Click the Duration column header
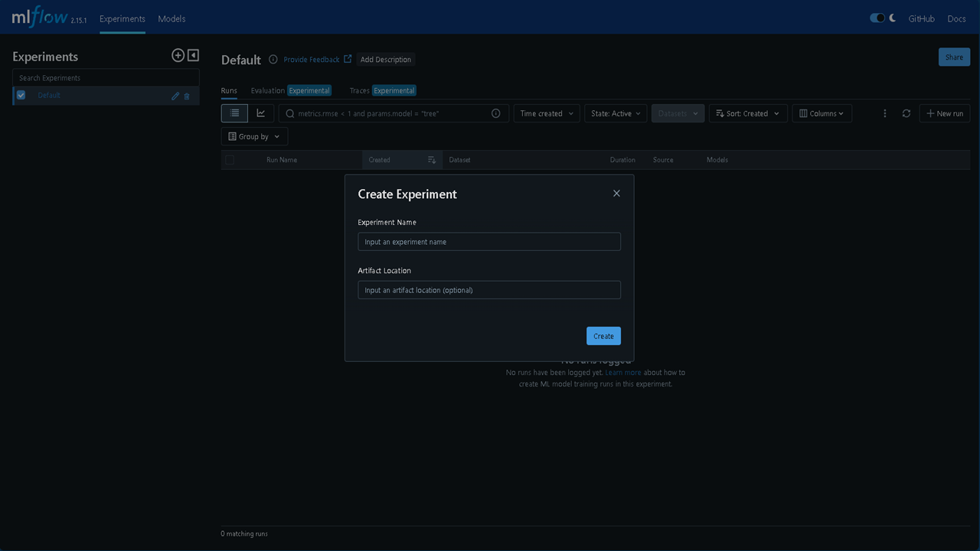This screenshot has width=980, height=551. click(x=622, y=160)
